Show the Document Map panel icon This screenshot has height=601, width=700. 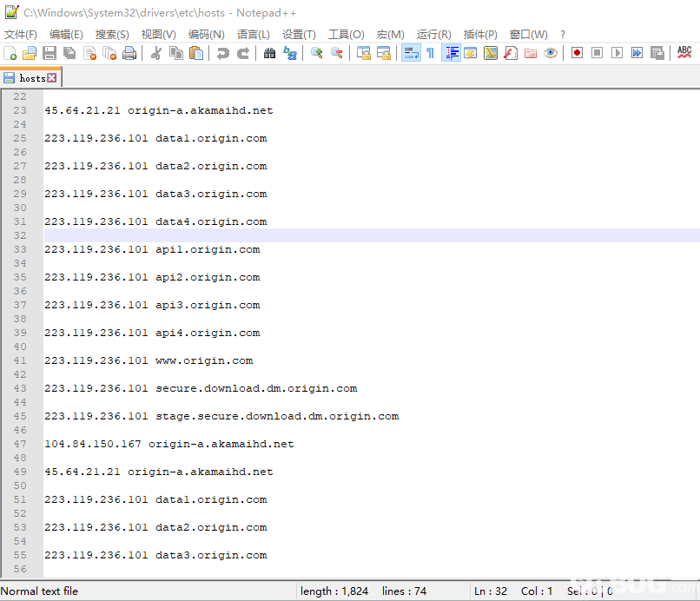pyautogui.click(x=490, y=53)
